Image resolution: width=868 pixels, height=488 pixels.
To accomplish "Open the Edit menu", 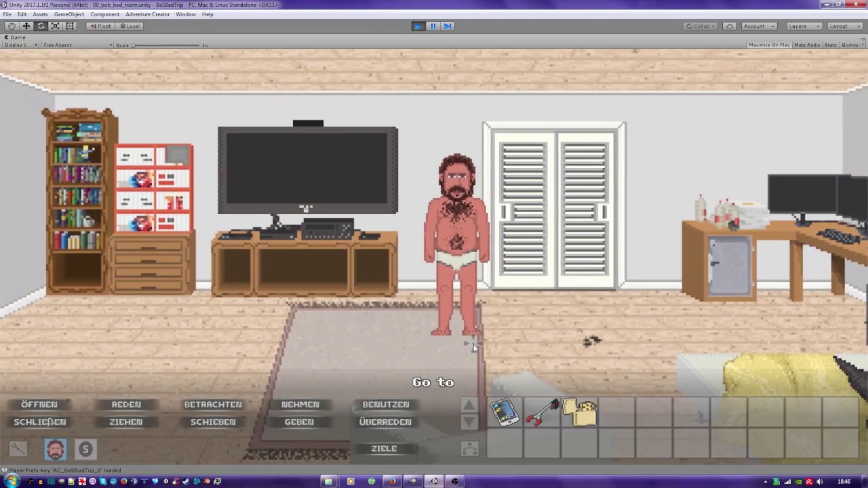I will coord(22,14).
